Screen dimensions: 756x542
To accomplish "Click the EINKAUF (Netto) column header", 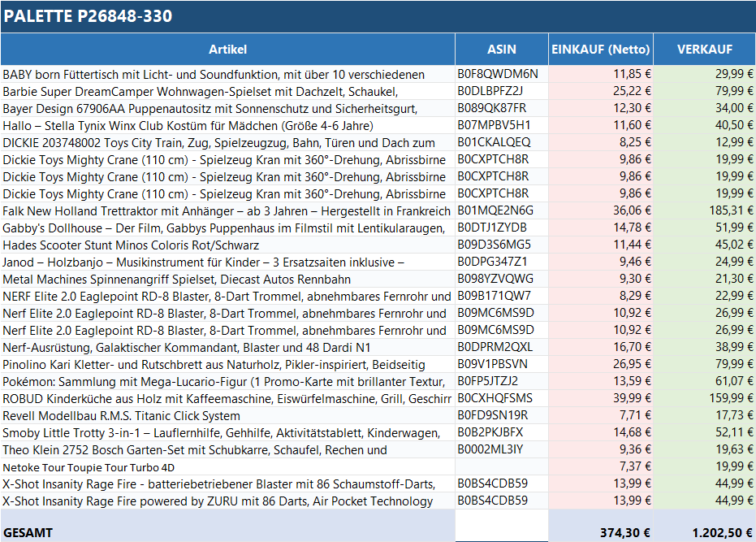I will coord(601,50).
